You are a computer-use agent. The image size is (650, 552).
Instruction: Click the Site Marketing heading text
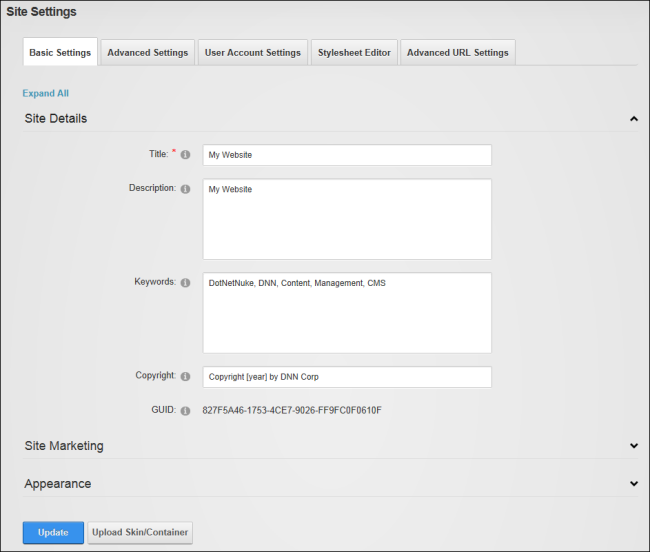click(x=64, y=446)
